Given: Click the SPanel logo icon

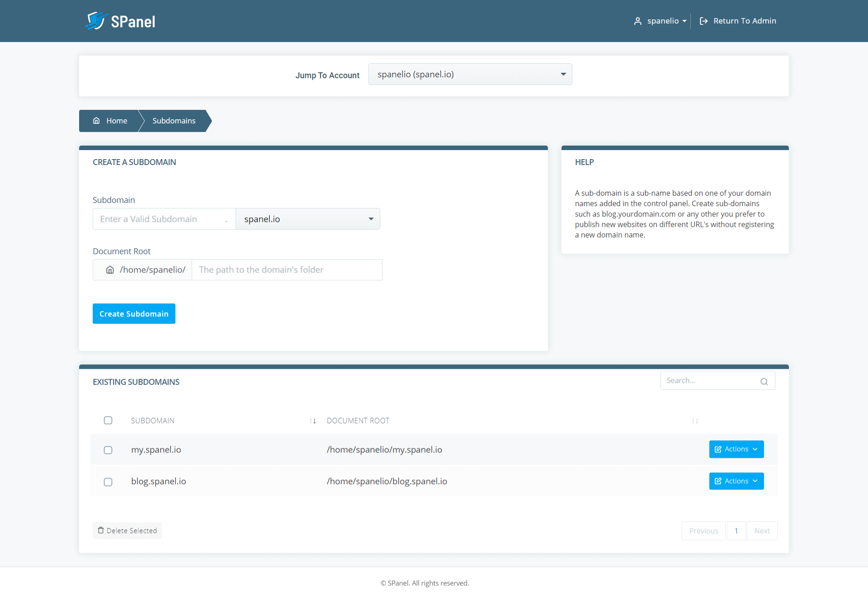Looking at the screenshot, I should click(x=96, y=21).
